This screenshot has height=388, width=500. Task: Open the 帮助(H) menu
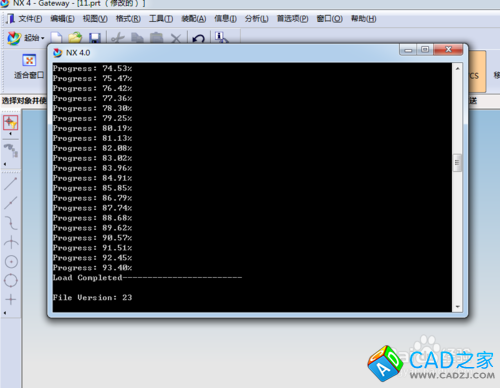[363, 19]
